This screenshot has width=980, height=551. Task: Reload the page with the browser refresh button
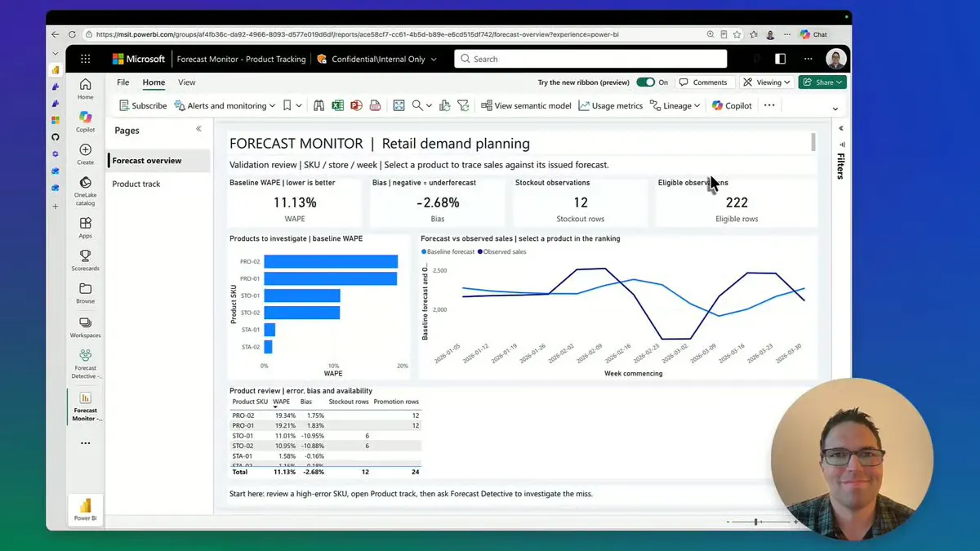click(72, 34)
